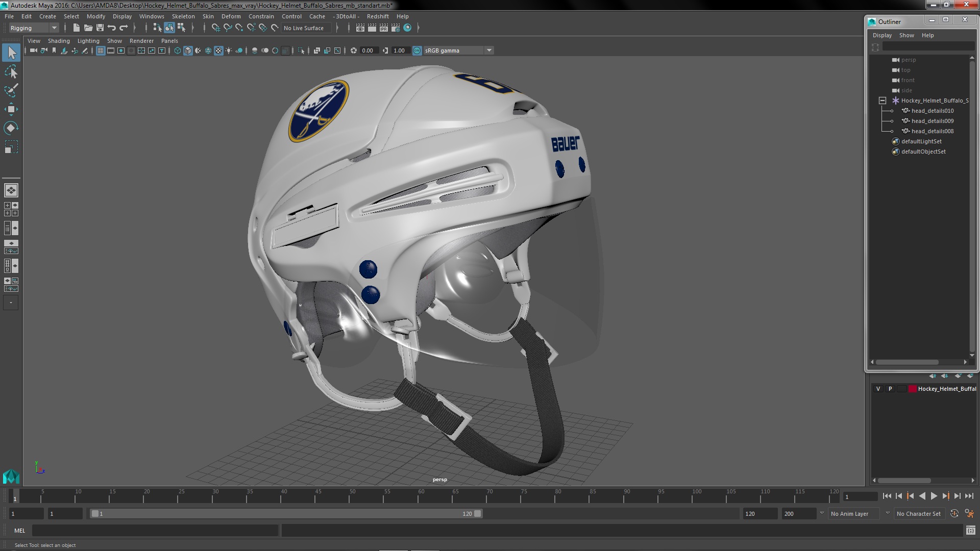Collapse the Hockey_Helmet_Buffalo group in Outliner

(882, 101)
